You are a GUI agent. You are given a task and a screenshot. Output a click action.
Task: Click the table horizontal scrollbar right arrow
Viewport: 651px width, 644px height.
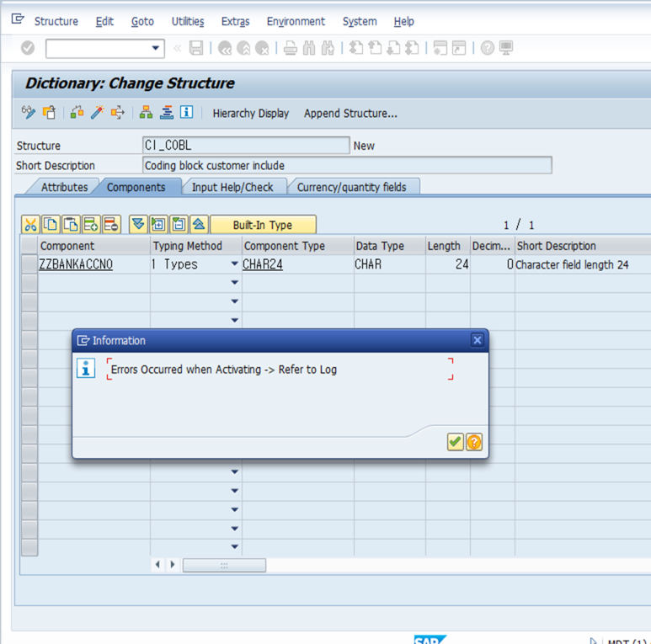173,564
